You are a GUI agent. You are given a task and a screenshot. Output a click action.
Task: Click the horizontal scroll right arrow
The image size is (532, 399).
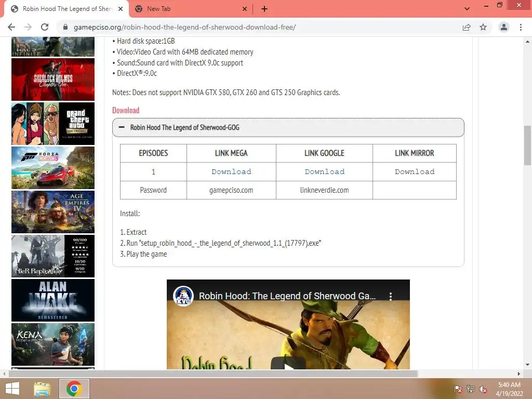point(519,374)
